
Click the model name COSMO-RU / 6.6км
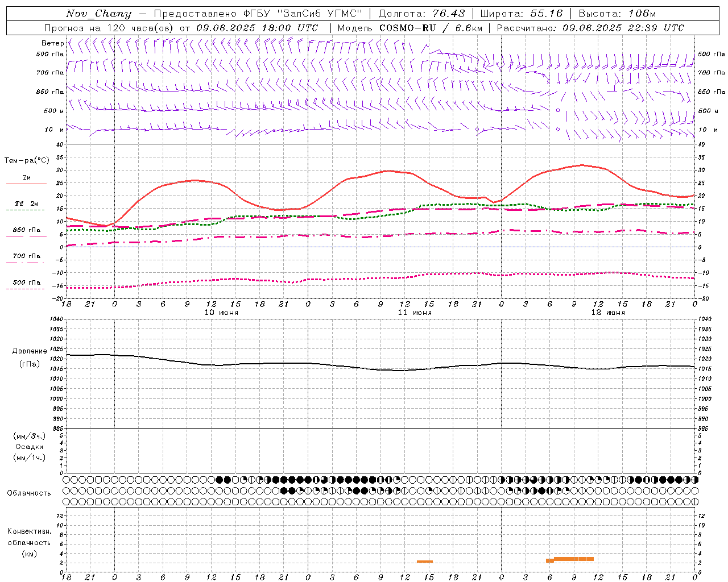[431, 28]
